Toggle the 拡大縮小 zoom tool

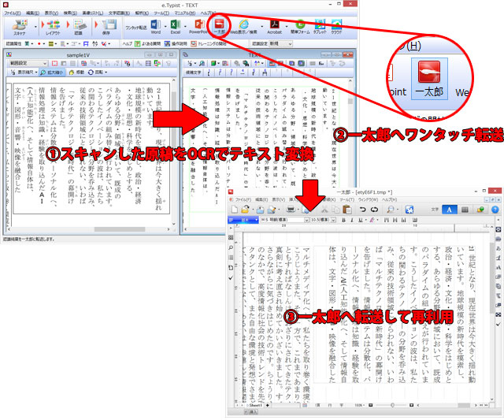point(52,72)
